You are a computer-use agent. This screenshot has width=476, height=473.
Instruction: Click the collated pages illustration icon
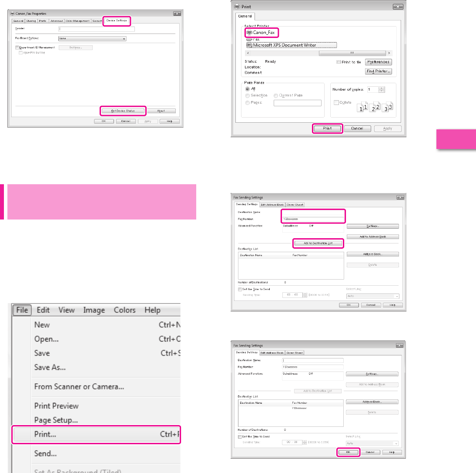[375, 107]
